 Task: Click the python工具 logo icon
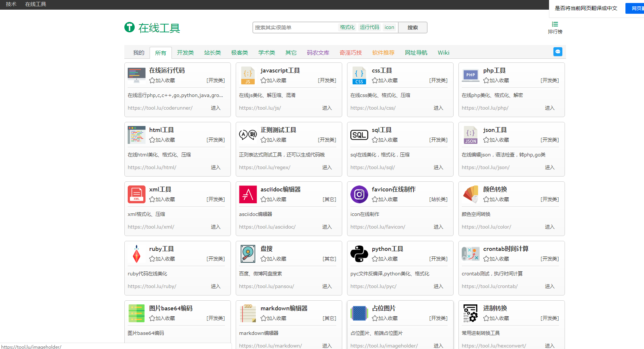(x=359, y=254)
